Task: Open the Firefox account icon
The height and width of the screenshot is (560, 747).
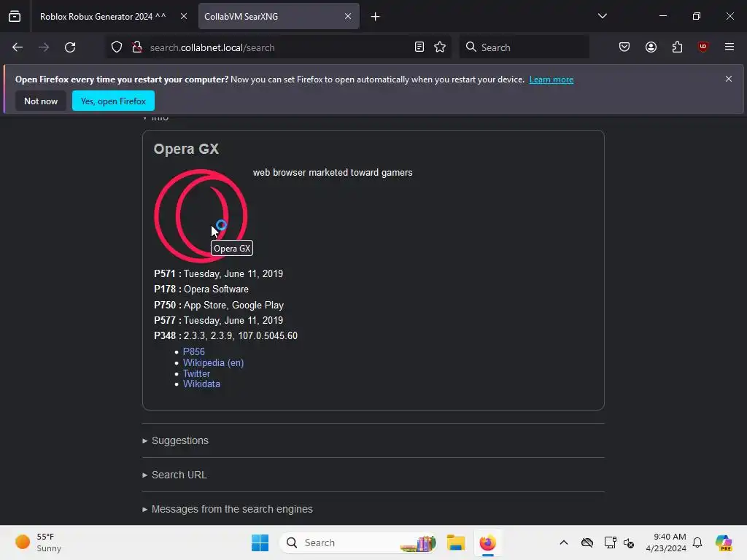Action: point(651,47)
